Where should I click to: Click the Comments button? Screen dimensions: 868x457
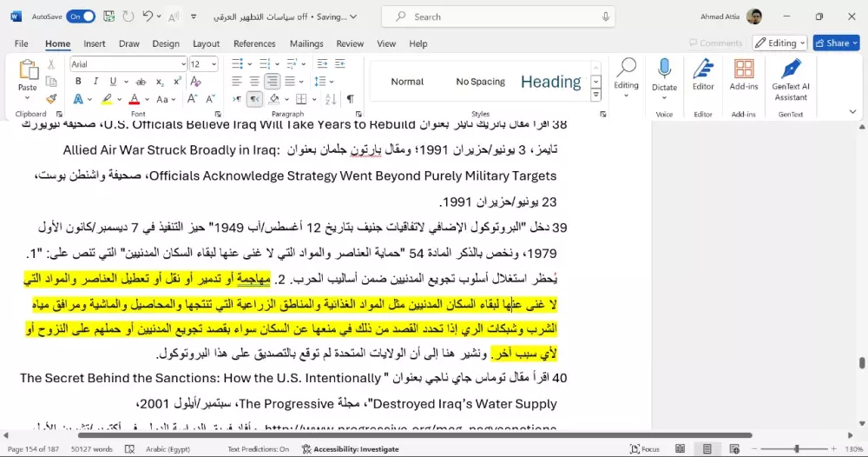(716, 43)
